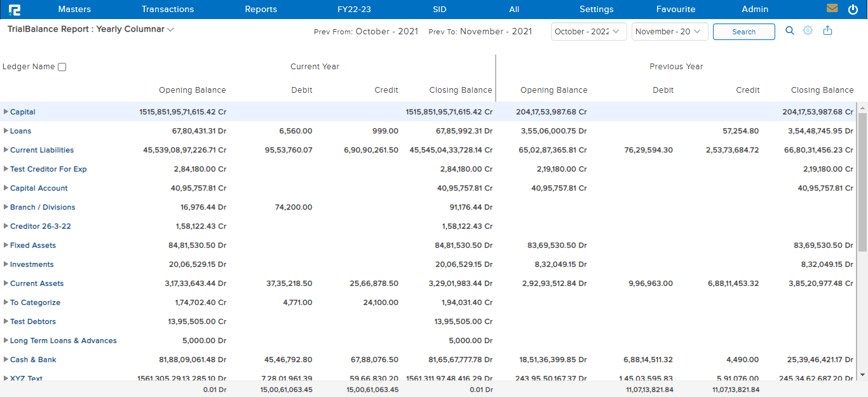
Task: Click the magnifier search icon
Action: (x=790, y=30)
